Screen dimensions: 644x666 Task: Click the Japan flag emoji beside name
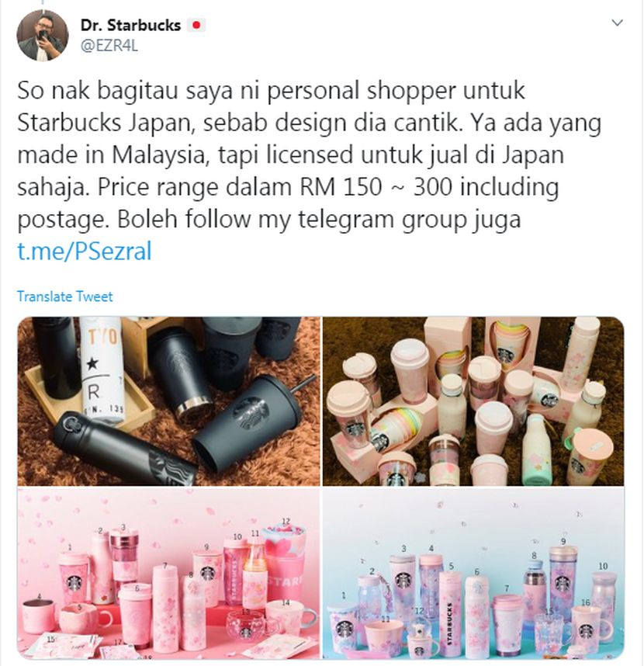click(x=196, y=26)
